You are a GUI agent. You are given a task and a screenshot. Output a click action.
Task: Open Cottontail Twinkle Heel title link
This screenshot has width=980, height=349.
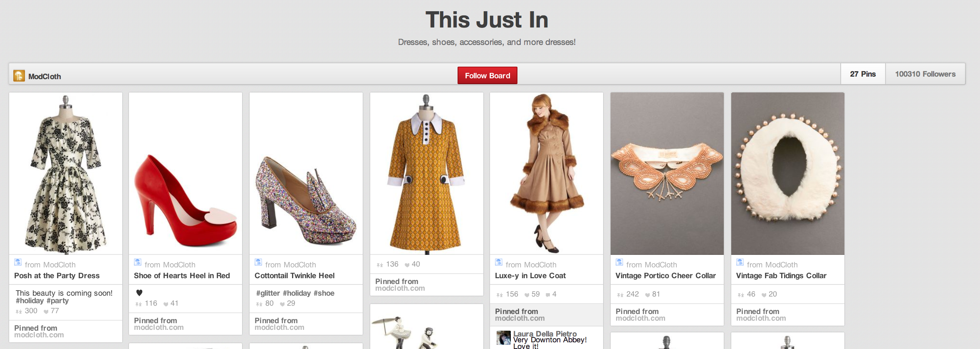(294, 276)
